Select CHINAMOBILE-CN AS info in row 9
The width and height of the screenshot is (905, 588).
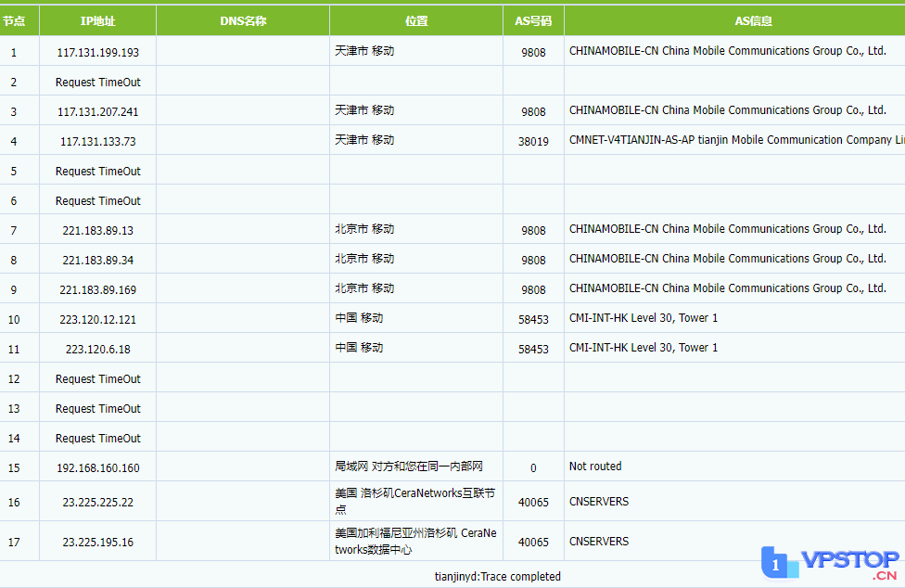727,288
